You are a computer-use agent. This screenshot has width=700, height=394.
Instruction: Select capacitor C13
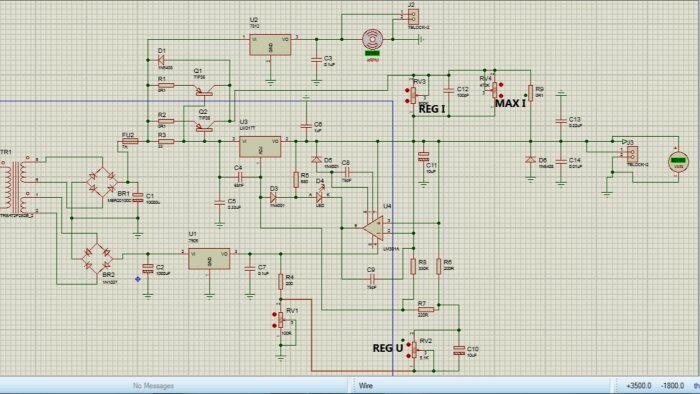(561, 121)
